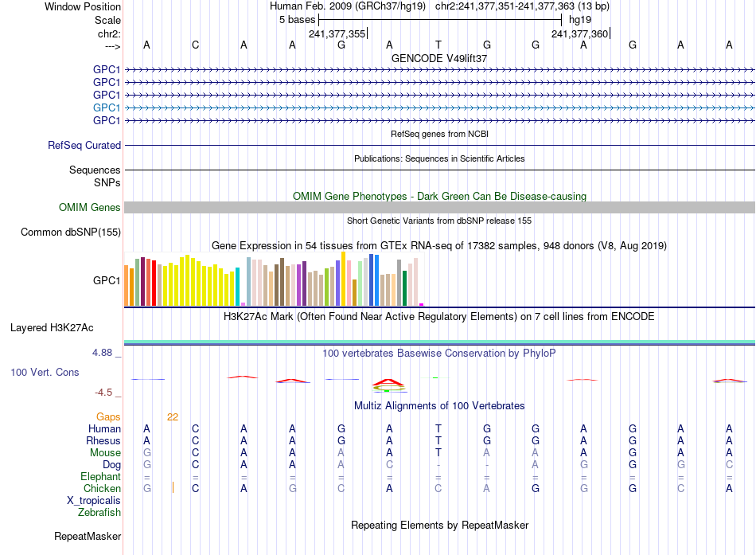Open the 100 Vert. Cons track label
The image size is (756, 555).
coord(45,372)
